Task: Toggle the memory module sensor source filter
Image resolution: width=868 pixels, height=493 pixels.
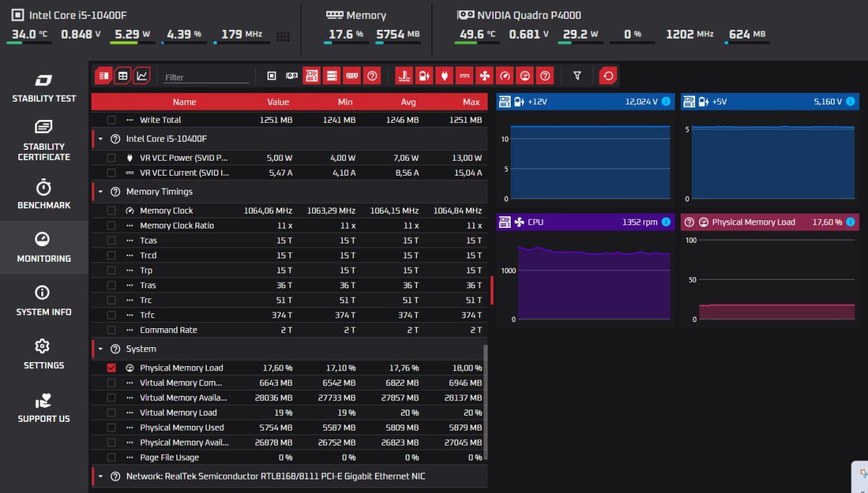Action: (352, 76)
